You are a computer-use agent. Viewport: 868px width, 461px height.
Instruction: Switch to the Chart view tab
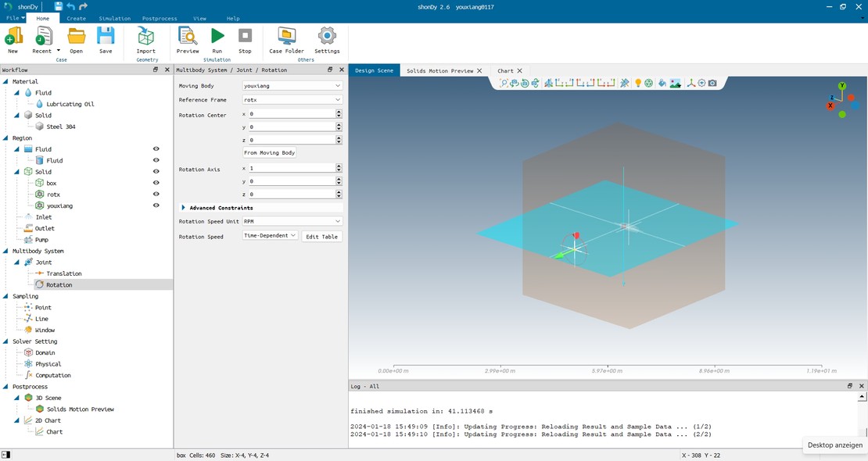(505, 71)
